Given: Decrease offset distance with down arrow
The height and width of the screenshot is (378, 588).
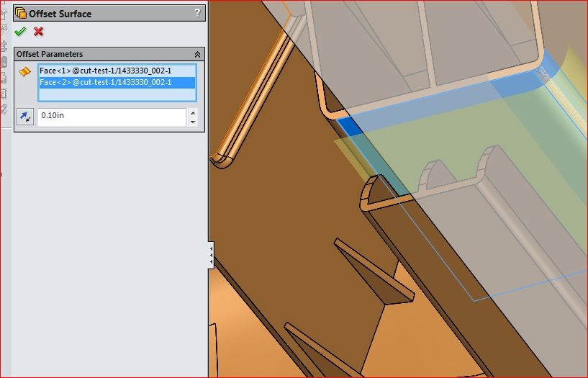Looking at the screenshot, I should click(x=193, y=122).
